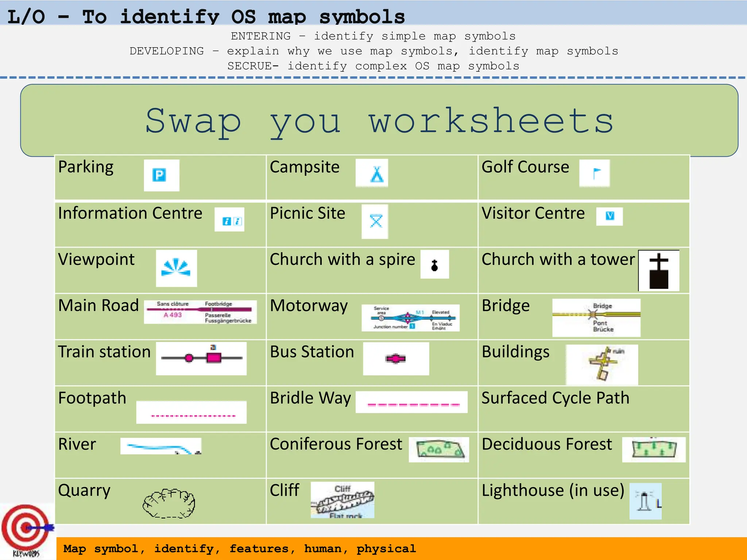Click the Church with a tower label
This screenshot has width=747, height=560.
(x=558, y=260)
